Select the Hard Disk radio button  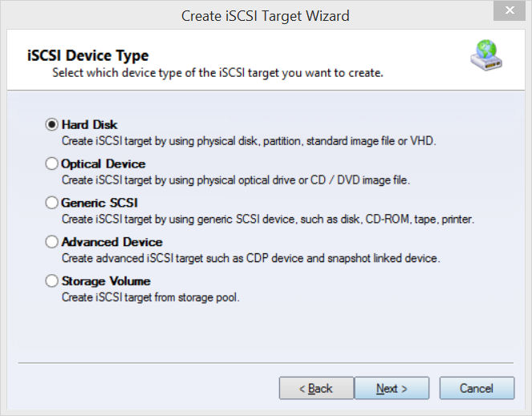(51, 125)
